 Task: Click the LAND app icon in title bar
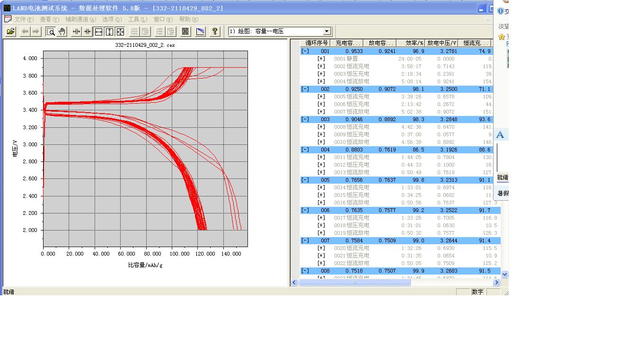7,8
